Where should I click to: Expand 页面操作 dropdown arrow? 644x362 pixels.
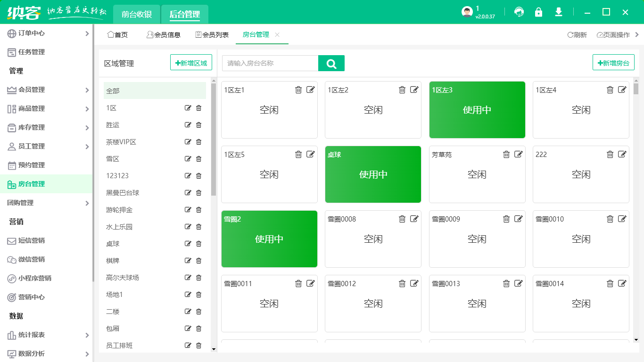637,34
